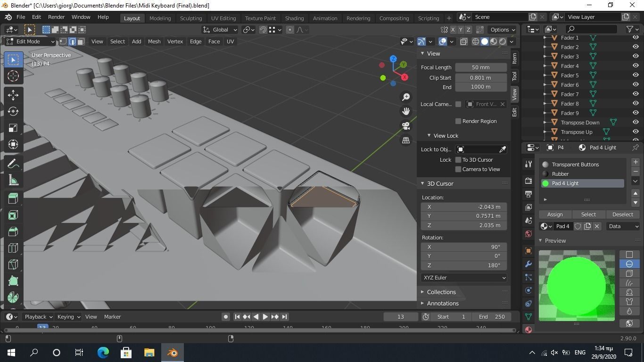Enable the Render Region checkbox

pos(458,121)
